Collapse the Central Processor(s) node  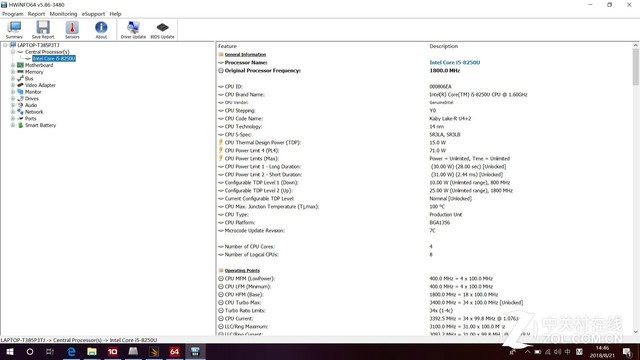pyautogui.click(x=13, y=52)
